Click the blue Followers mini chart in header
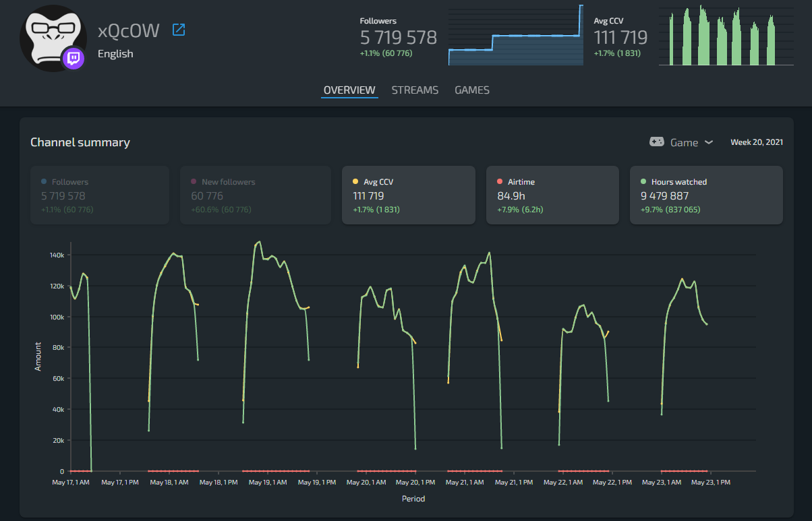Image resolution: width=812 pixels, height=521 pixels. click(516, 35)
